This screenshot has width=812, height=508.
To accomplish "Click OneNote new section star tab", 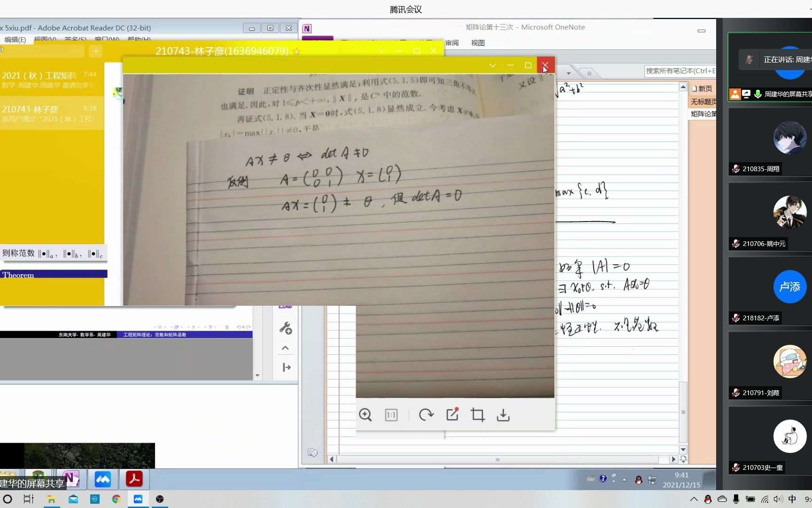I will click(x=588, y=73).
